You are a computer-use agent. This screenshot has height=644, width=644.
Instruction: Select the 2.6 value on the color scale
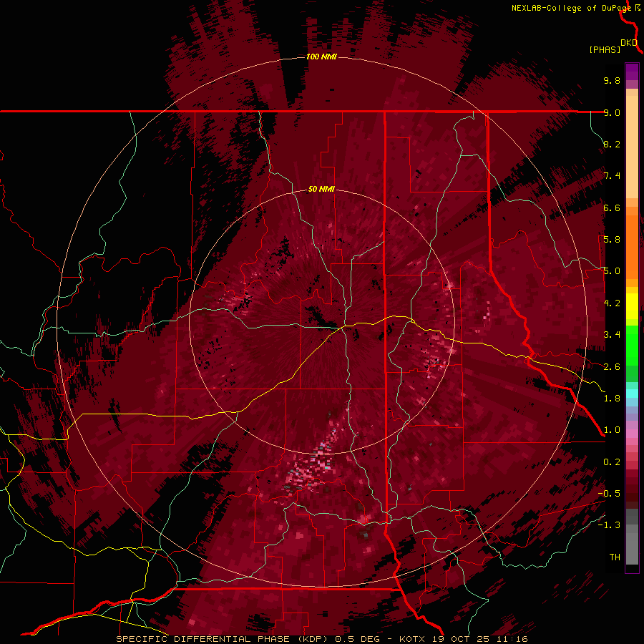(612, 367)
